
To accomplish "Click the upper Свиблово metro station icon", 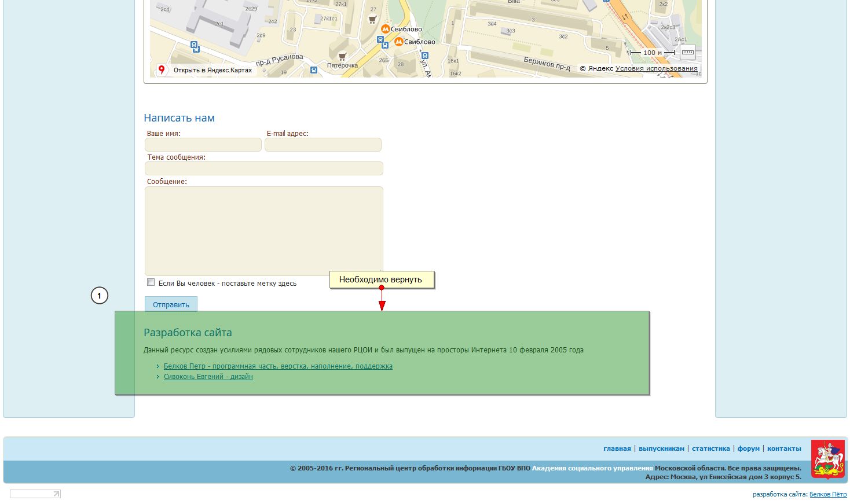I will (385, 29).
